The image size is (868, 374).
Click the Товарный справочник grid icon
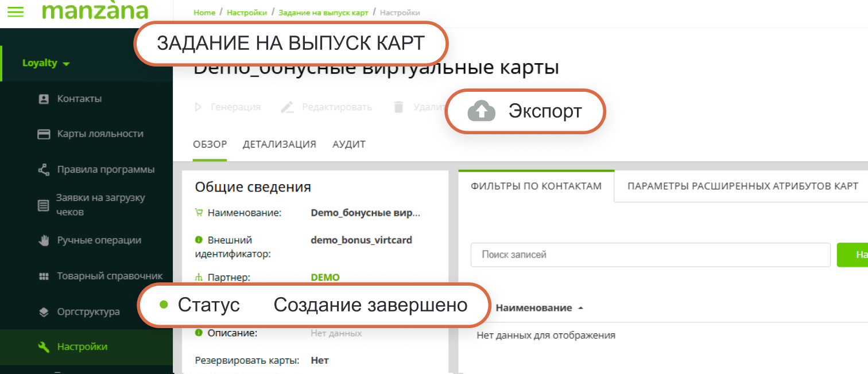pyautogui.click(x=44, y=276)
